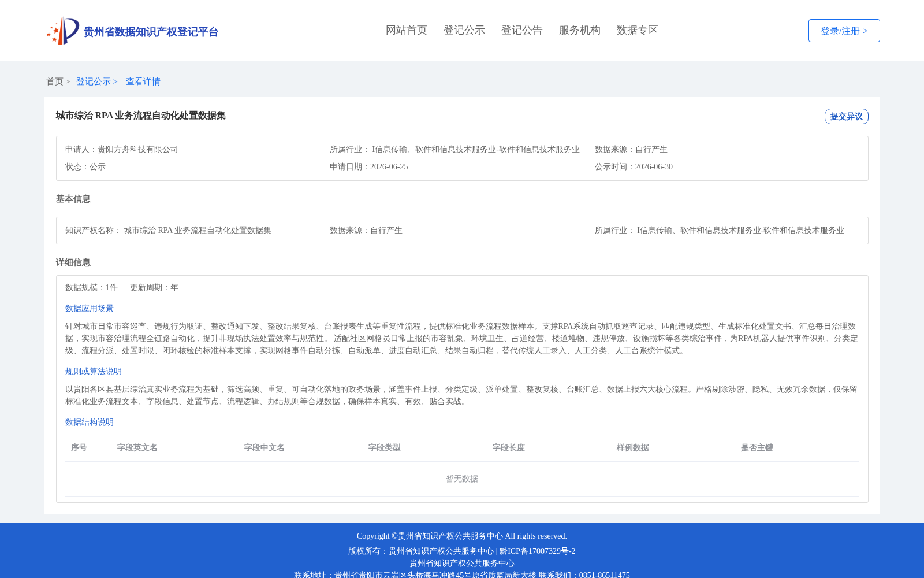924x578 pixels.
Task: Click 查看详情 breadcrumb
Action: pos(143,81)
